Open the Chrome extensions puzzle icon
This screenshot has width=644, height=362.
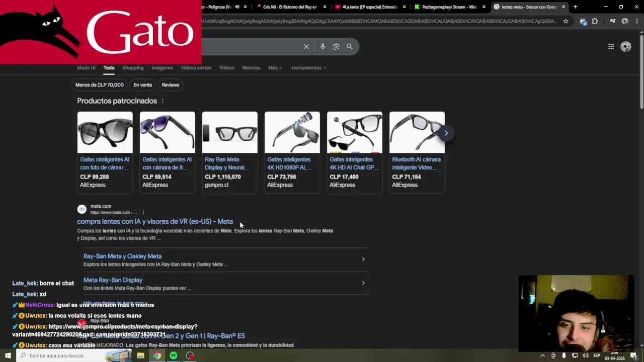595,21
